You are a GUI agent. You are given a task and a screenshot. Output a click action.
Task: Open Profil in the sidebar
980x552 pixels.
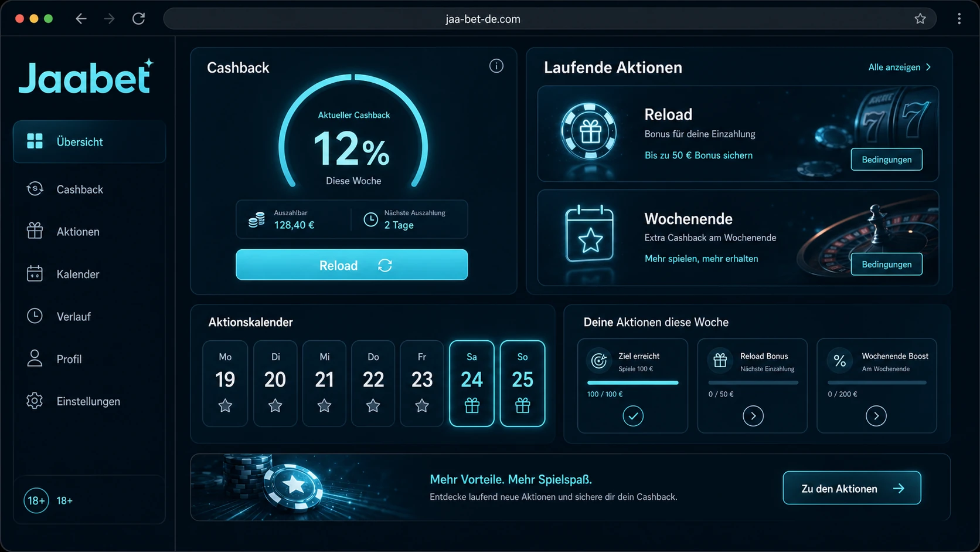[89, 358]
